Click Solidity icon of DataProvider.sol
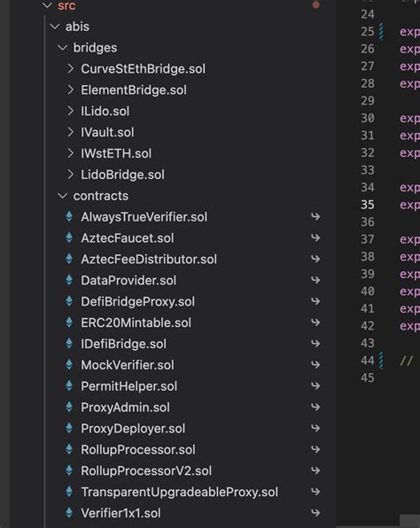420x528 pixels. pos(69,280)
